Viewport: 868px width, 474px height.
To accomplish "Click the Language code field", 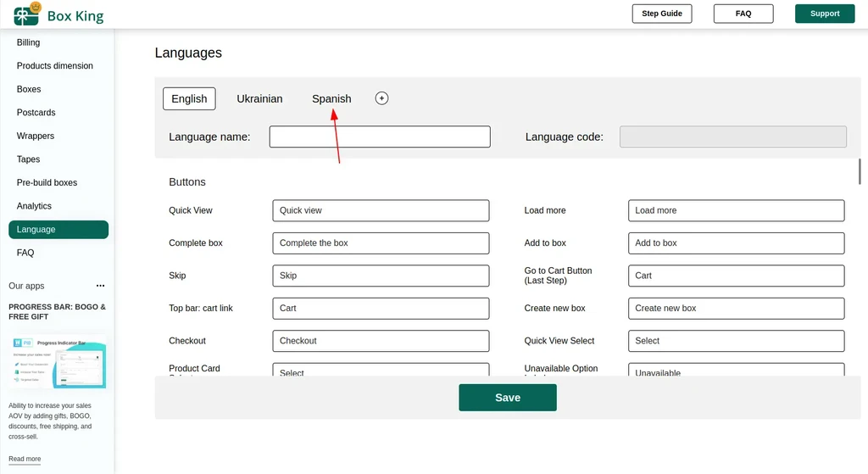I will click(733, 137).
